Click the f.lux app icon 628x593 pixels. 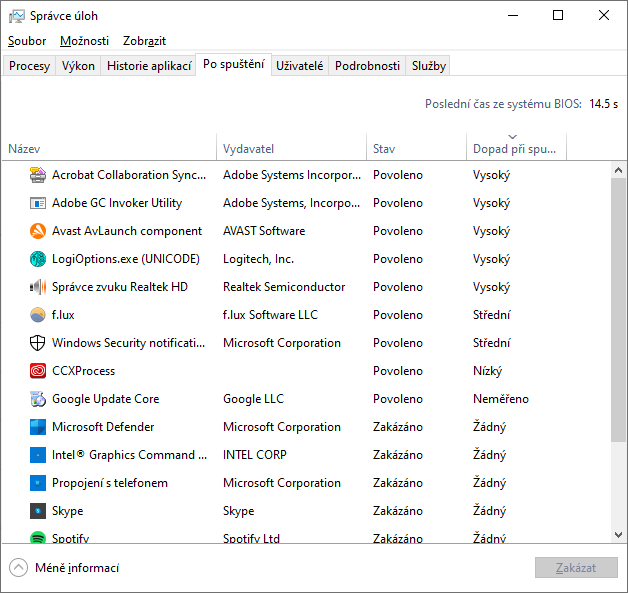point(38,315)
